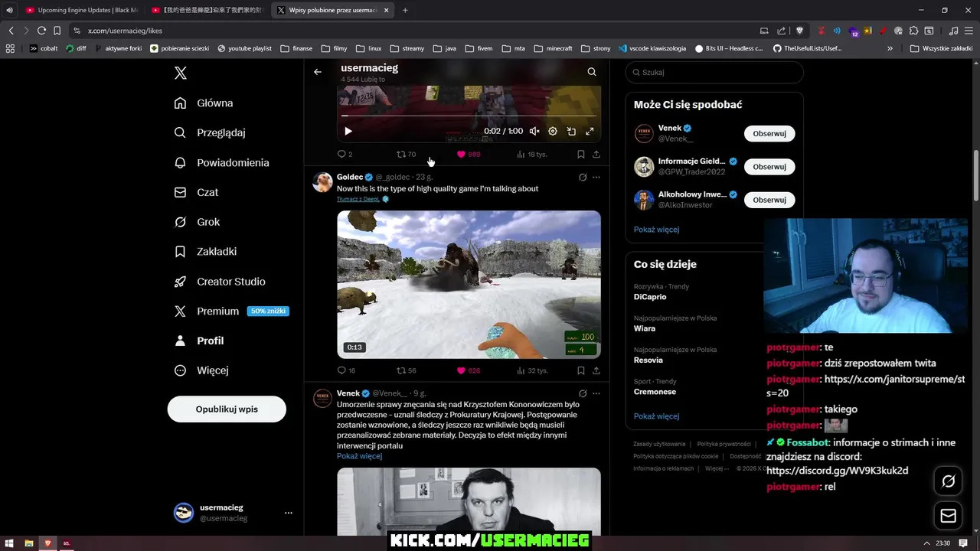Mute the video at 0:02 / 1:00

pyautogui.click(x=534, y=131)
